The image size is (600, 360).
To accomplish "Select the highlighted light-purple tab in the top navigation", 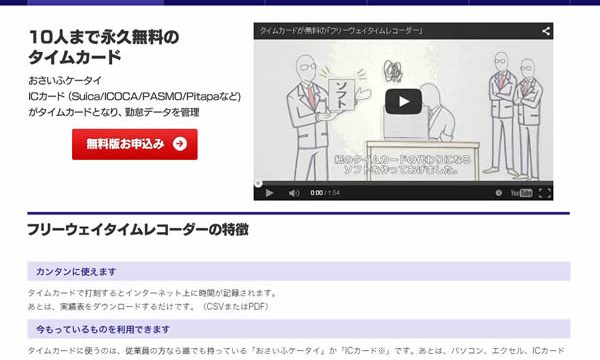I will tap(96, 2).
